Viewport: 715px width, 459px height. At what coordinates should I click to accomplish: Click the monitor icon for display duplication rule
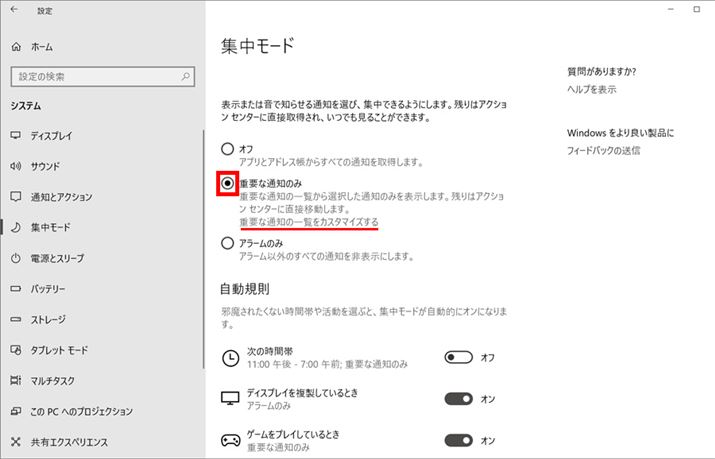[x=230, y=398]
